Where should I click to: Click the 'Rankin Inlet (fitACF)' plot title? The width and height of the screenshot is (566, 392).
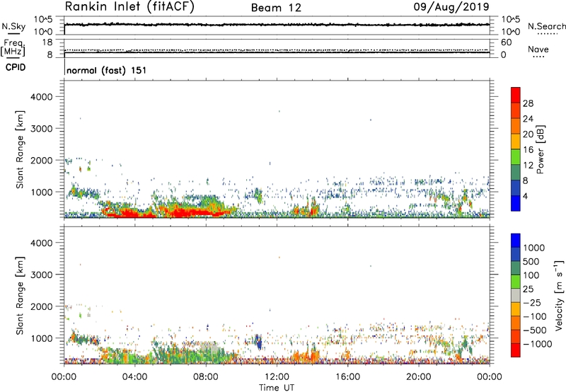tap(129, 6)
